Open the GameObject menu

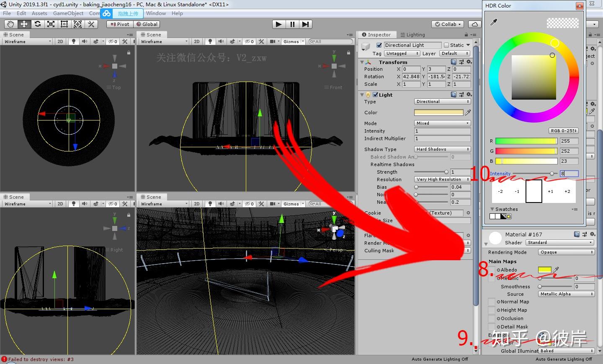68,13
